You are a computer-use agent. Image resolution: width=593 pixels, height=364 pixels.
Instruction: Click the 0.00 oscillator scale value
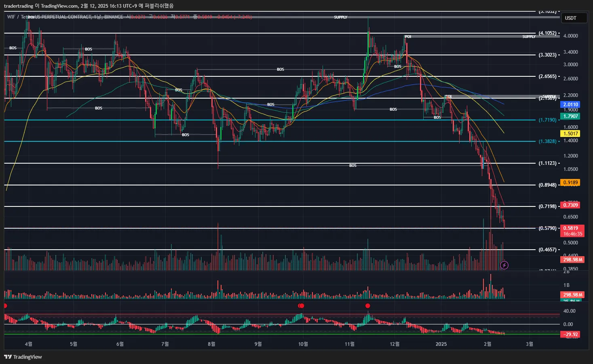tap(568, 324)
